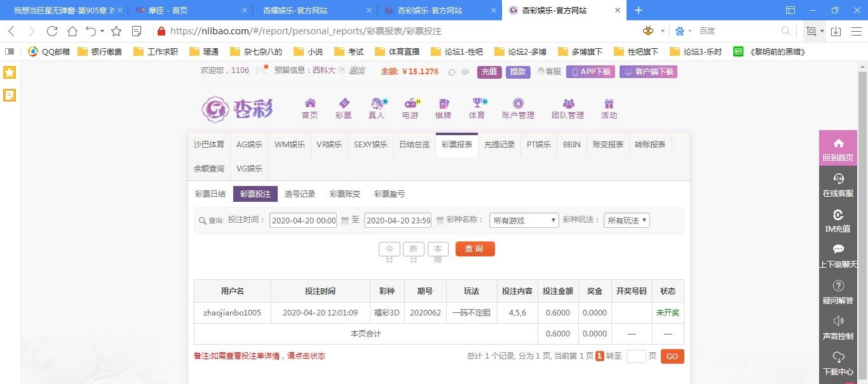Click the orange 查询 search button
This screenshot has width=868, height=384.
[x=475, y=249]
